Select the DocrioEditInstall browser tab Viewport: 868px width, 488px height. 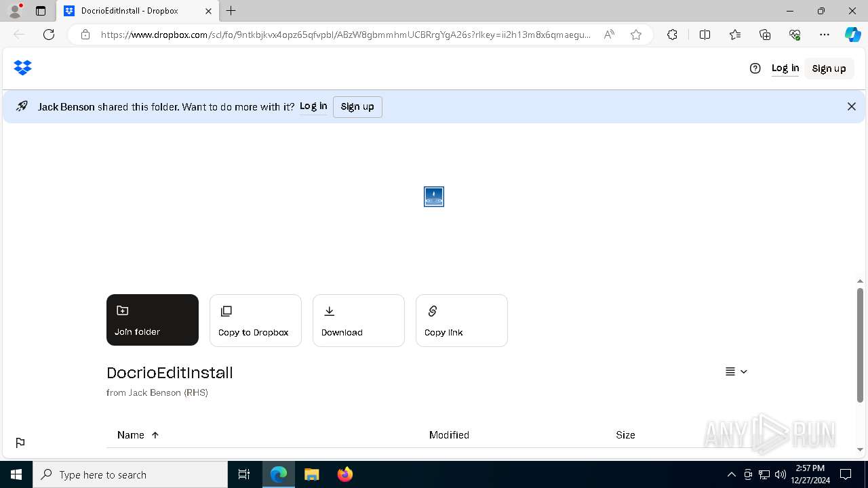pyautogui.click(x=138, y=11)
